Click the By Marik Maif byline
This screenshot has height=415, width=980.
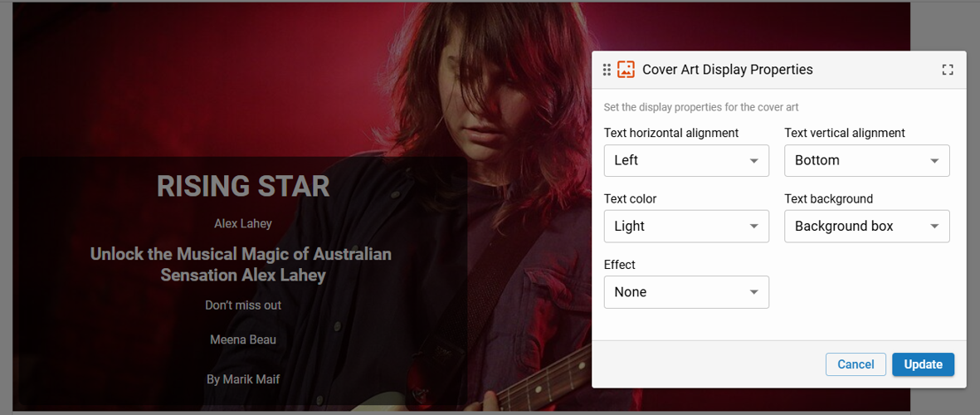[243, 379]
